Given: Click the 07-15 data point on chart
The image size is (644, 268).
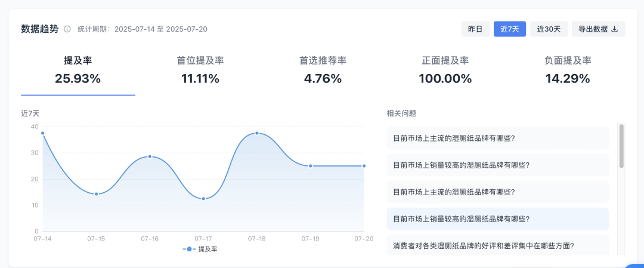Looking at the screenshot, I should 96,194.
